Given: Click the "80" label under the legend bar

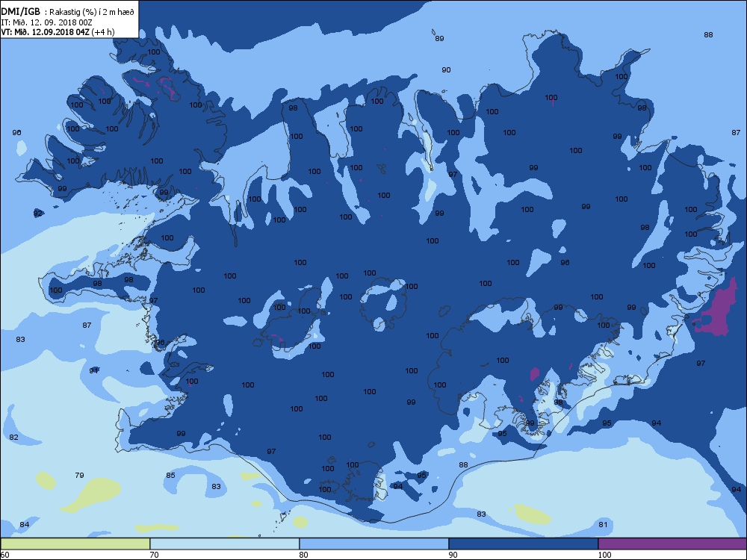Looking at the screenshot, I should pyautogui.click(x=303, y=555).
